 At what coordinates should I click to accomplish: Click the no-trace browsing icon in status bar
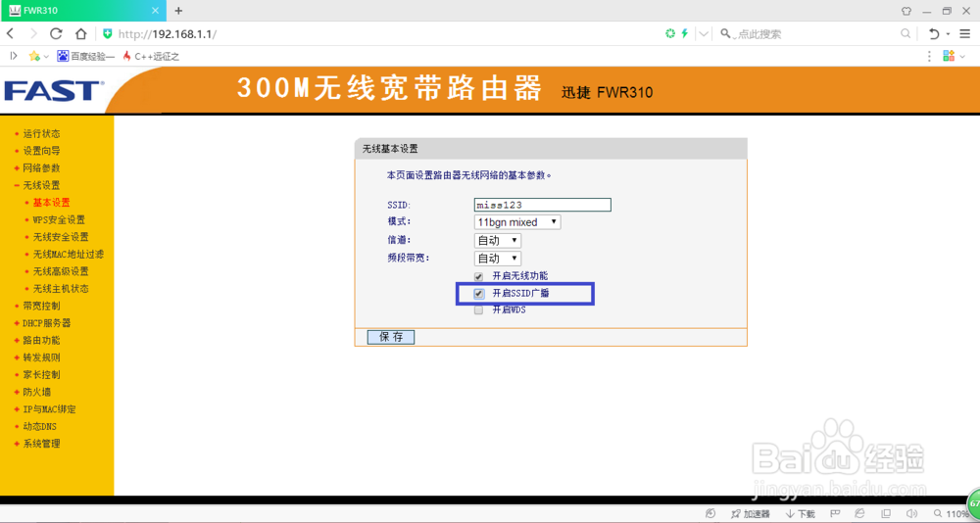point(710,513)
